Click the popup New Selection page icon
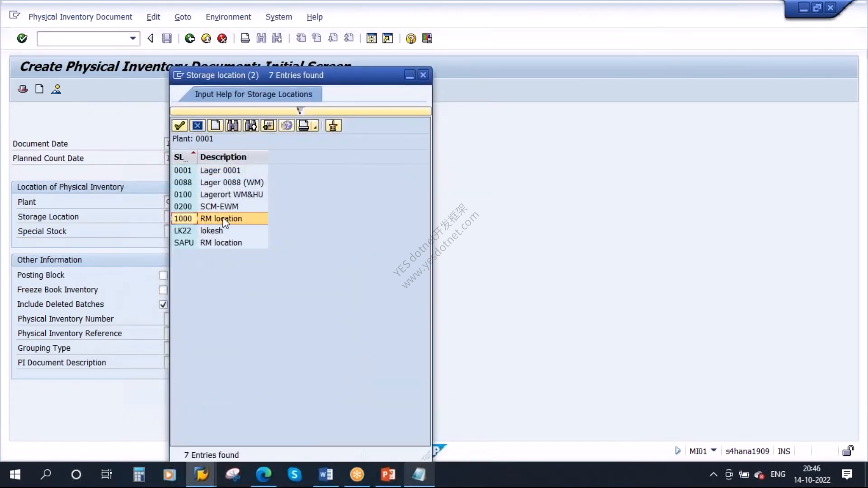 click(x=215, y=126)
